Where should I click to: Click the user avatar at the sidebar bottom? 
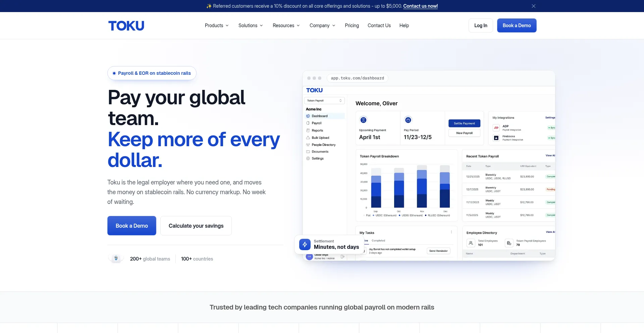pyautogui.click(x=309, y=257)
